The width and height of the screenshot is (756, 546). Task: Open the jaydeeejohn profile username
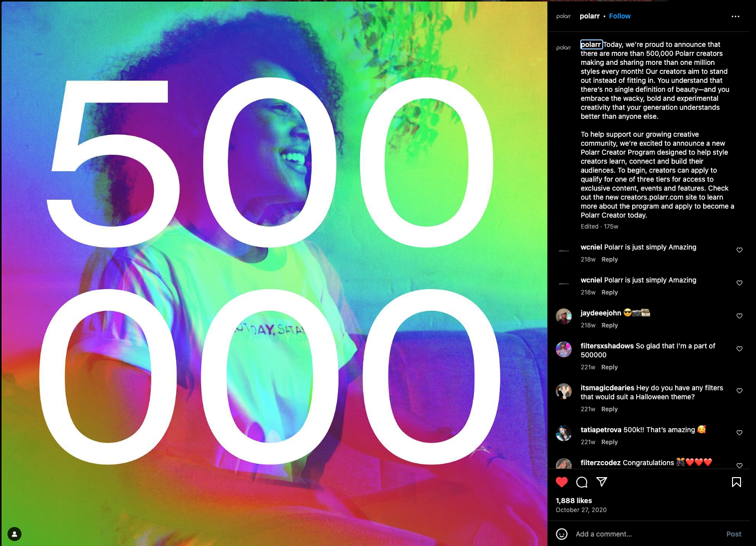click(601, 313)
